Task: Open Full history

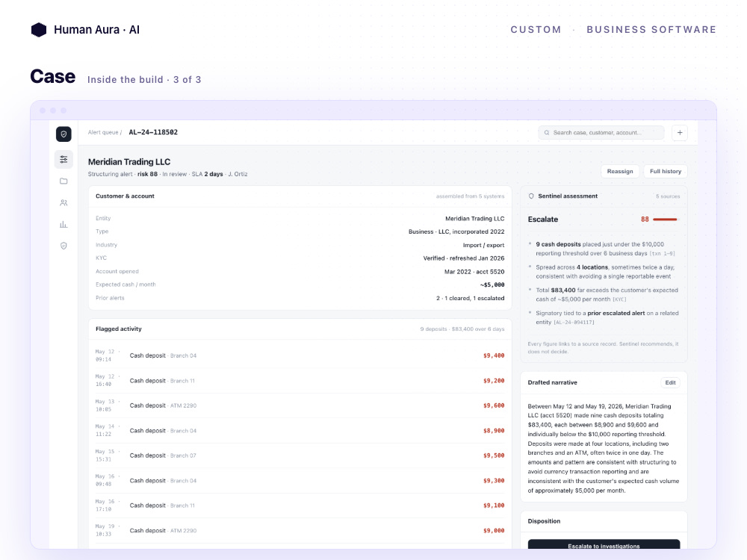Action: click(x=666, y=172)
